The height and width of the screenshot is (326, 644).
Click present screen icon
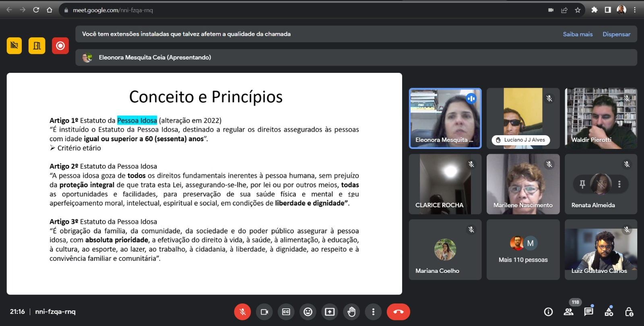[330, 312]
